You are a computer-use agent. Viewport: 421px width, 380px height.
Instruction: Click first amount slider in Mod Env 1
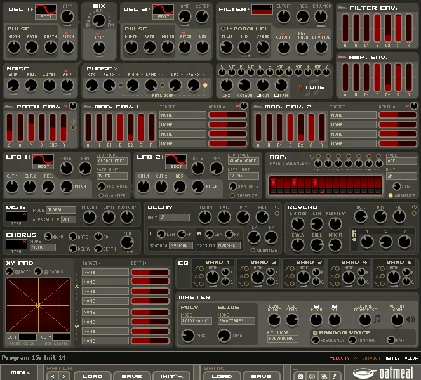click(228, 115)
